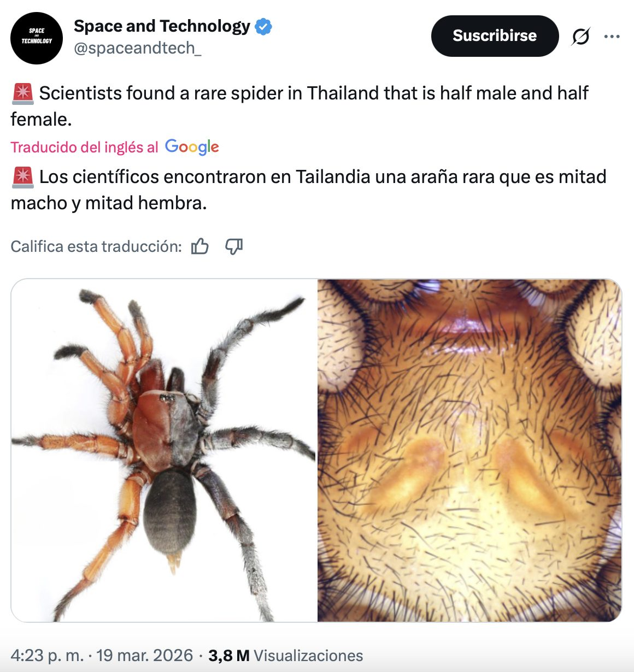Click the Space and Technology display name
The width and height of the screenshot is (634, 672).
[x=162, y=26]
